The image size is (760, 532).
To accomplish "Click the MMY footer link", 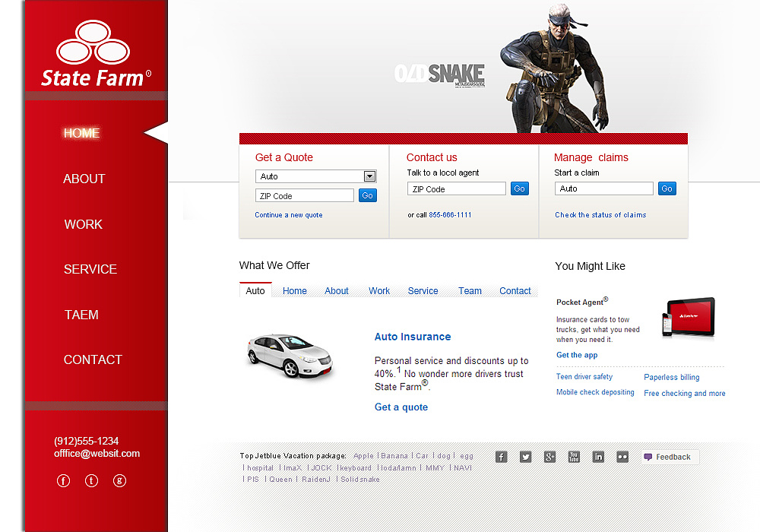I will [435, 467].
